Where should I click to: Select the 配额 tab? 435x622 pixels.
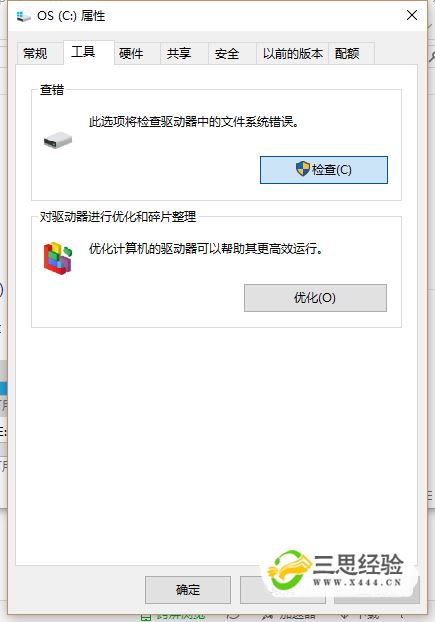(347, 53)
